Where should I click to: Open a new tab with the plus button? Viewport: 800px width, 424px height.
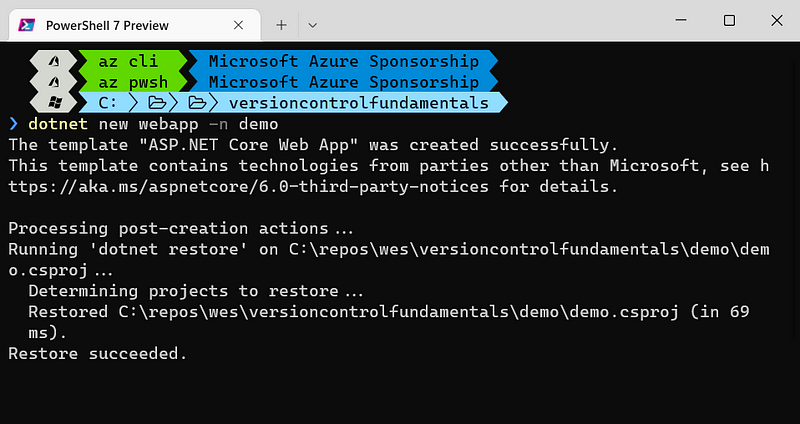[281, 24]
